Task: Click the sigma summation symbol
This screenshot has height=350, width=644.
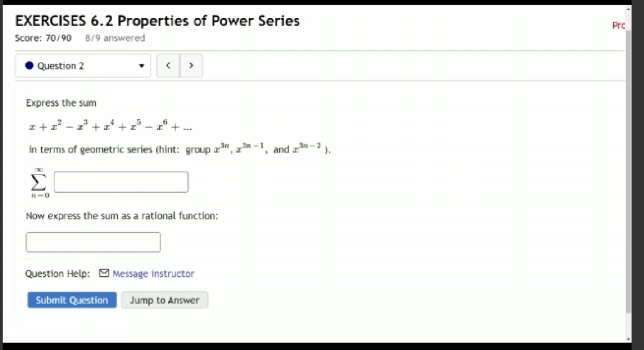Action: coord(38,182)
